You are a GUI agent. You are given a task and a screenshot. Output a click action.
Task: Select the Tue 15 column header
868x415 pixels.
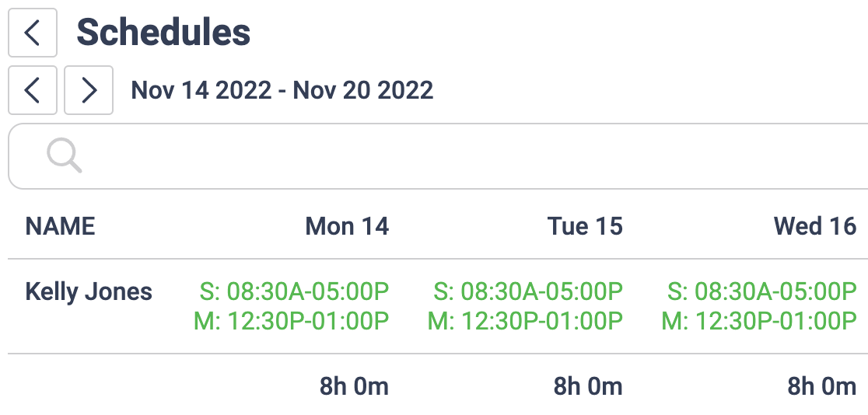coord(585,226)
